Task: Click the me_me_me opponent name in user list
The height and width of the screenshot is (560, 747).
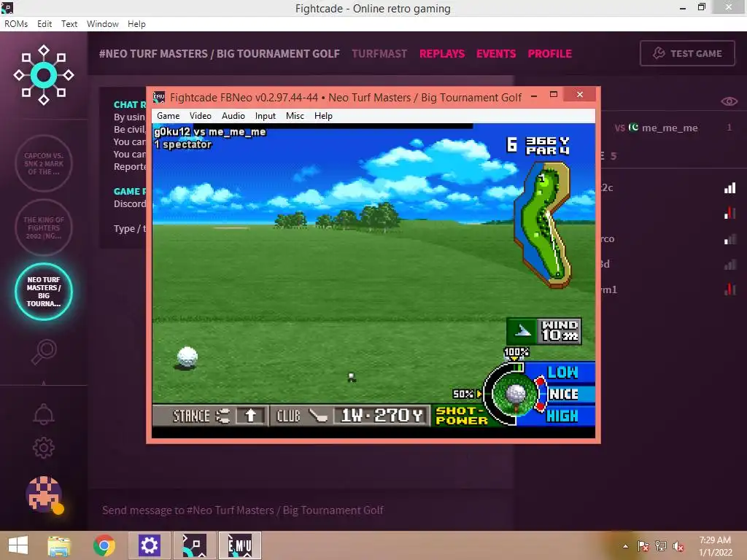Action: point(670,128)
